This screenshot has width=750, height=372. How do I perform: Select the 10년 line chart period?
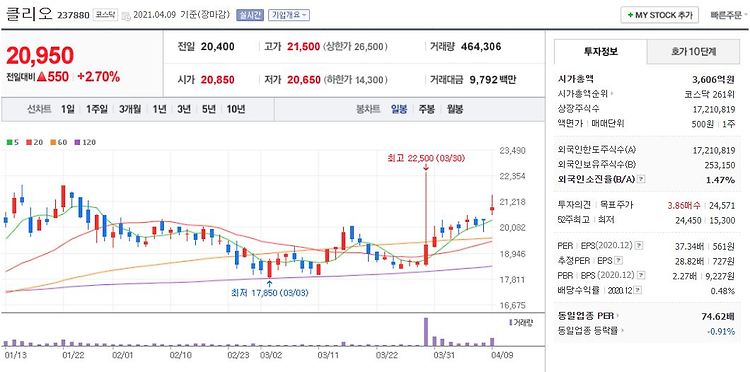(x=236, y=109)
